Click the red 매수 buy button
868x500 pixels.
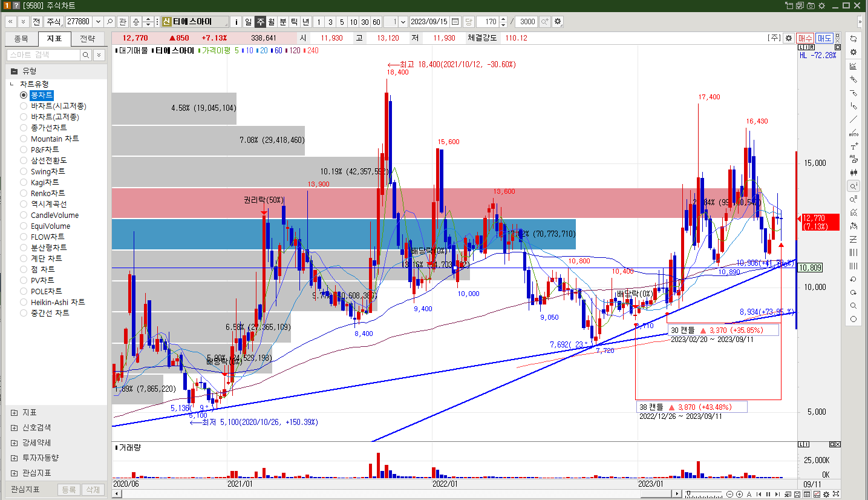805,38
